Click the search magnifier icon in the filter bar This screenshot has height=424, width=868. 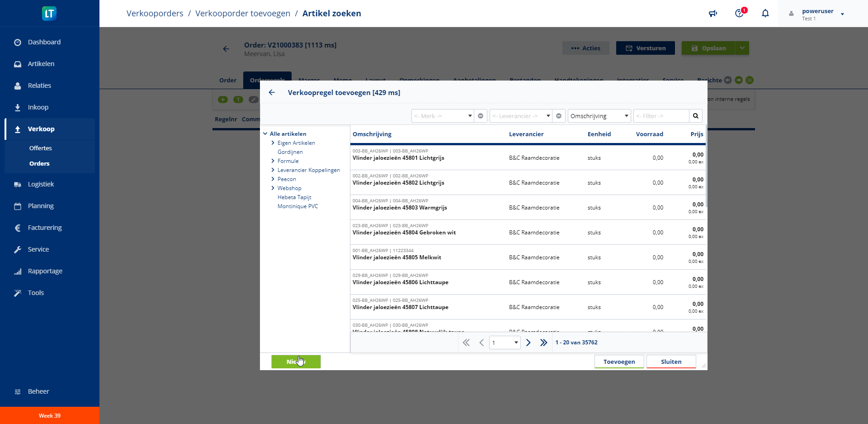point(695,116)
